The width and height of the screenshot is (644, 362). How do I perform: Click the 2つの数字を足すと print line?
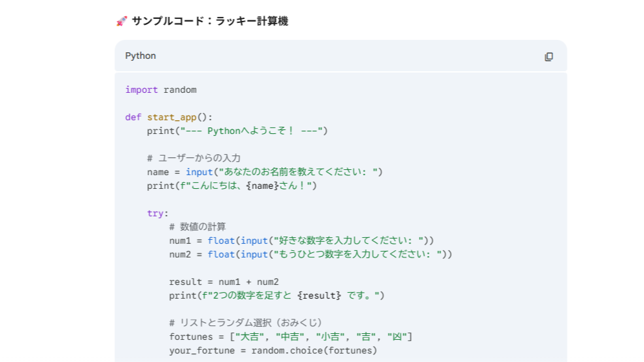pos(277,295)
